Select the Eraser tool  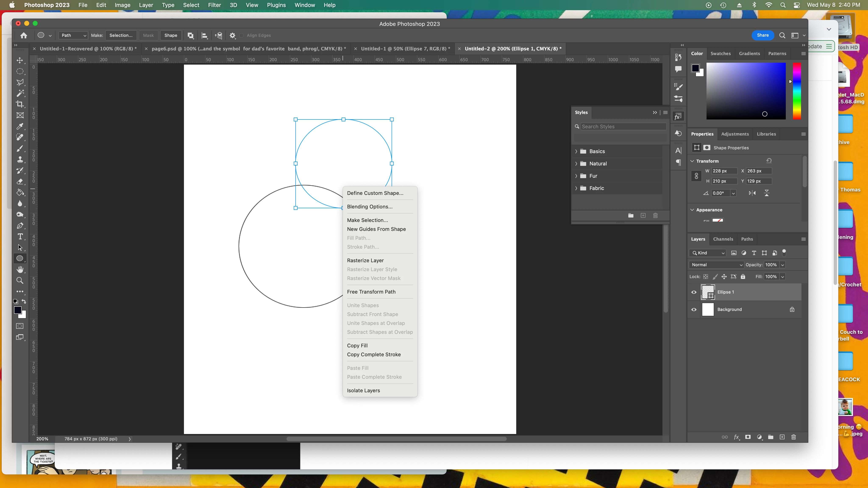click(20, 182)
